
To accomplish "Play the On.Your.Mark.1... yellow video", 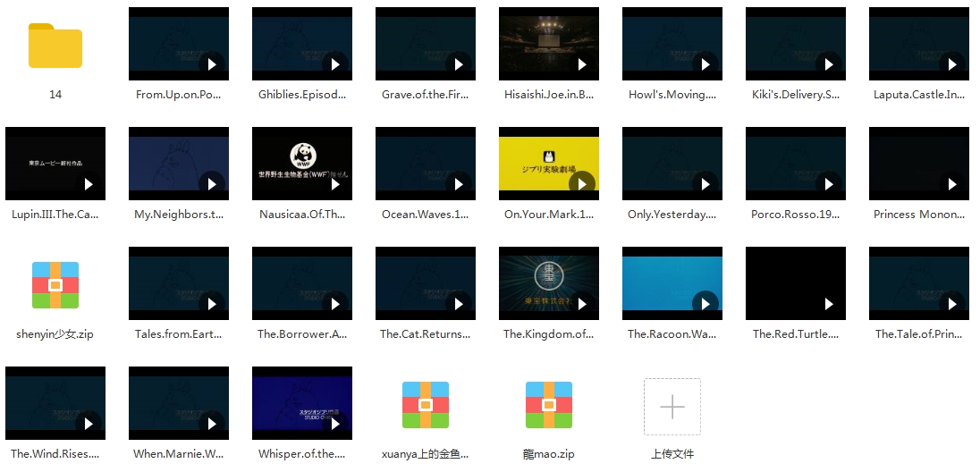I will [x=549, y=164].
